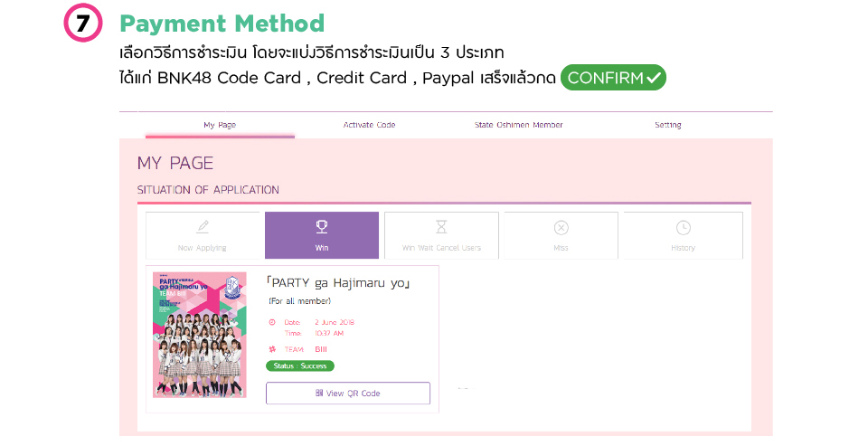
Task: Click the QR code icon
Action: pos(319,394)
